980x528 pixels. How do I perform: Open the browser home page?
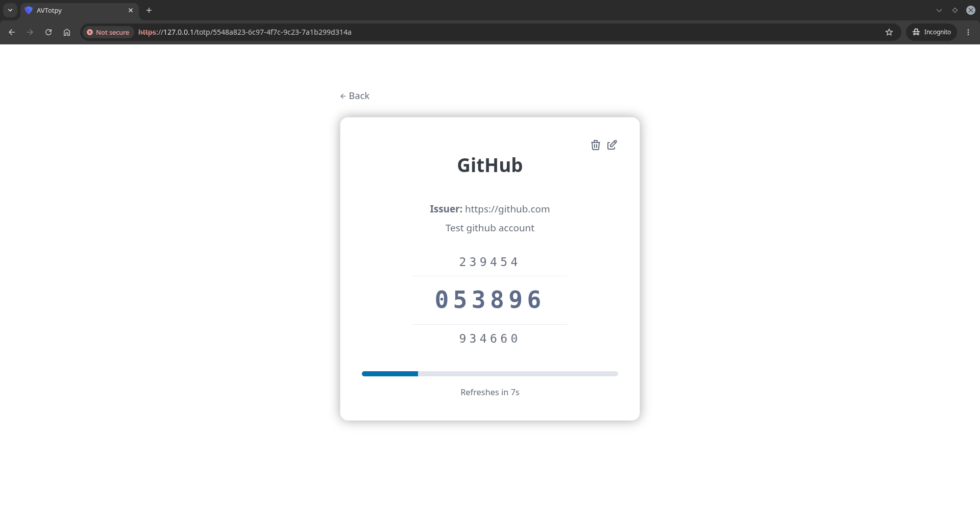click(x=67, y=32)
